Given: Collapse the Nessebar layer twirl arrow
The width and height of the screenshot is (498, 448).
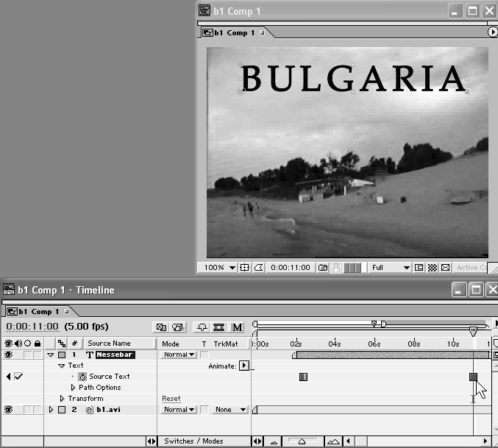Looking at the screenshot, I should click(51, 355).
